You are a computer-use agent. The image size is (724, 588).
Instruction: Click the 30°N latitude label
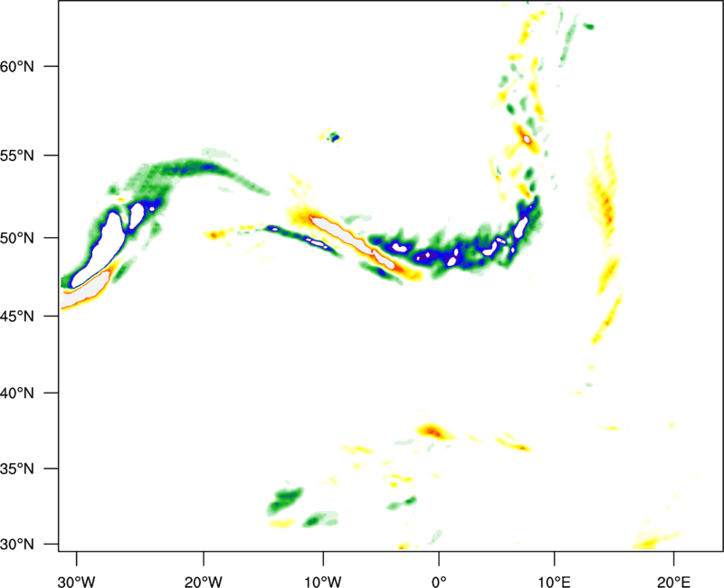pyautogui.click(x=17, y=545)
